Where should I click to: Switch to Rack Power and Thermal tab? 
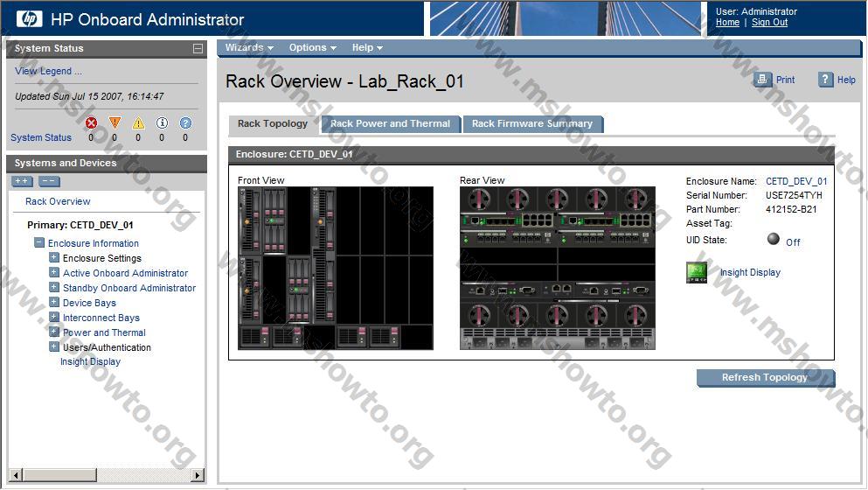(x=391, y=124)
